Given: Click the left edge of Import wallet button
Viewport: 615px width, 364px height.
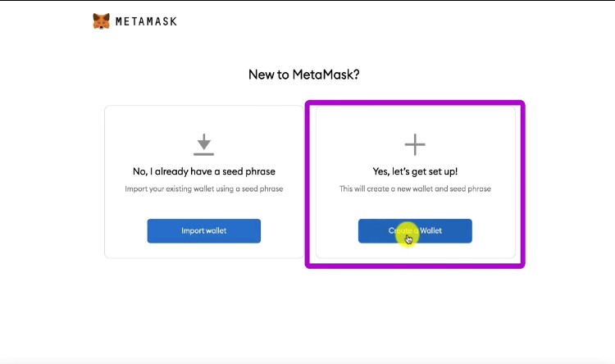Looking at the screenshot, I should 151,231.
